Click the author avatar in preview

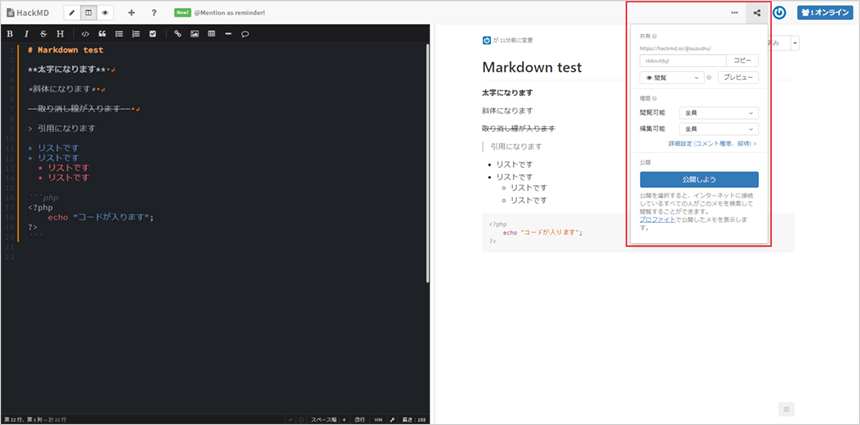click(x=486, y=40)
